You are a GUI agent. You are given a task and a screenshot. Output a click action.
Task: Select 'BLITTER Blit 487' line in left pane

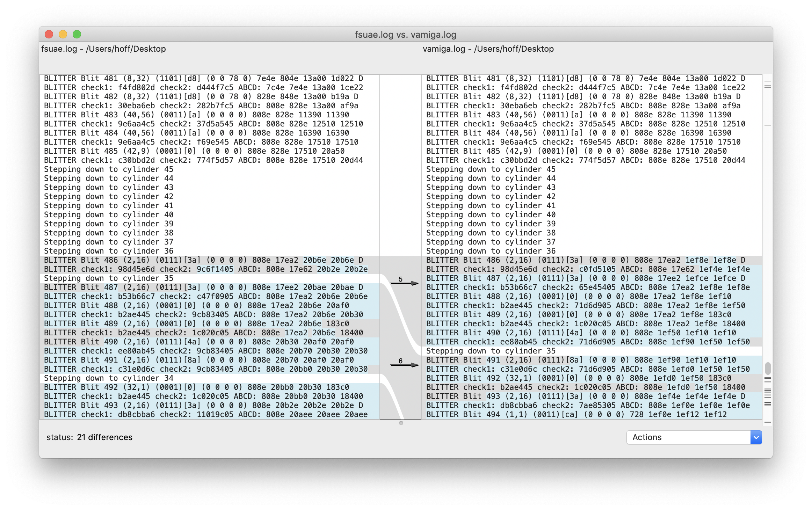click(204, 287)
